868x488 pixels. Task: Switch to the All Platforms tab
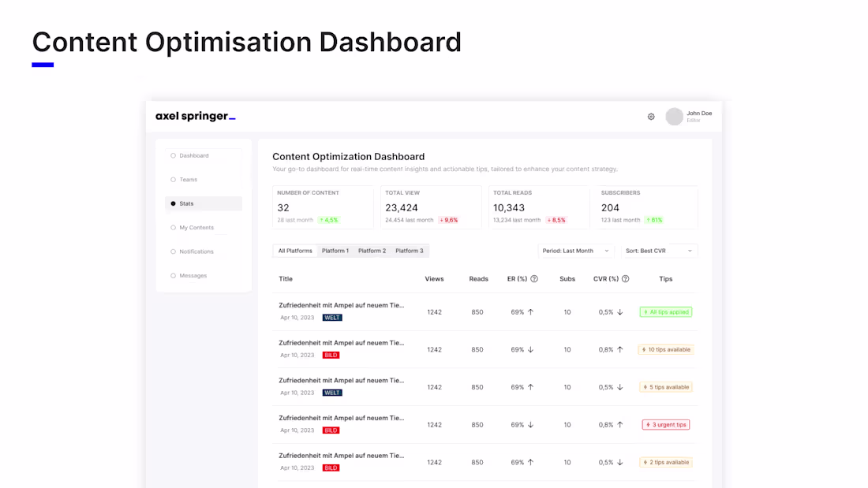pyautogui.click(x=294, y=250)
